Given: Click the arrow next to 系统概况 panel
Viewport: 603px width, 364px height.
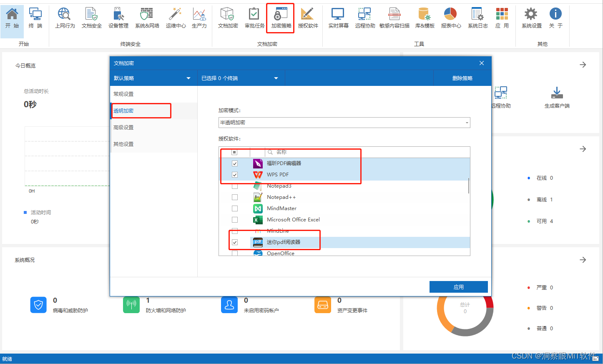Looking at the screenshot, I should click(583, 260).
